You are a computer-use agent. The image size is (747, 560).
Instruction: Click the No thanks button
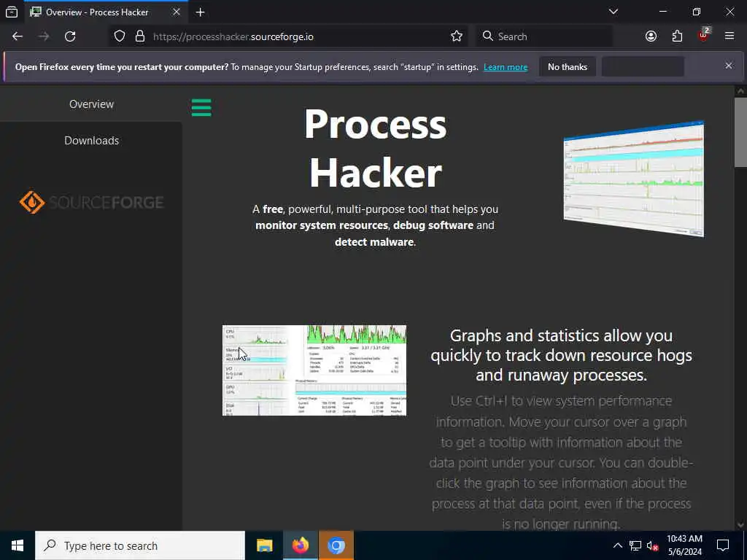coord(568,66)
